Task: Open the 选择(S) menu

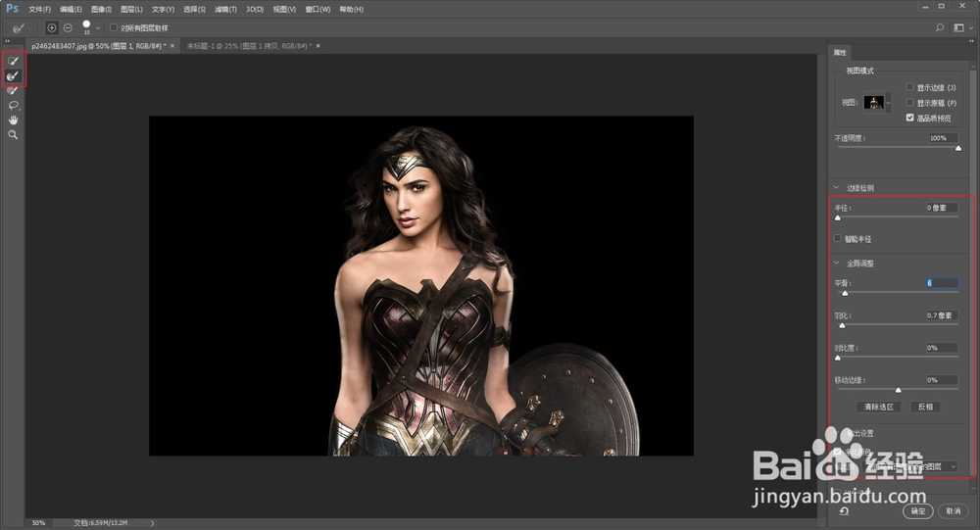Action: [194, 10]
